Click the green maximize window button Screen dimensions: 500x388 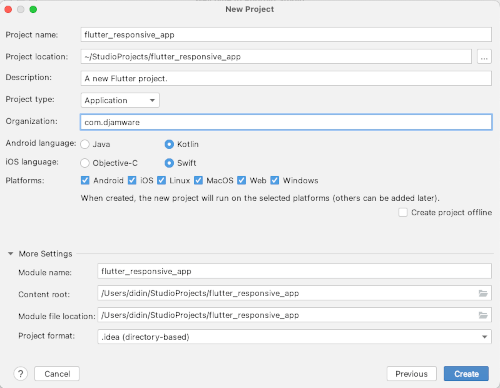click(x=33, y=9)
